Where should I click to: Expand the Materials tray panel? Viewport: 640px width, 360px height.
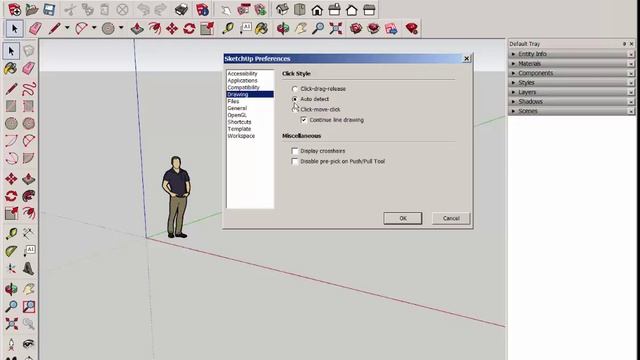(571, 63)
